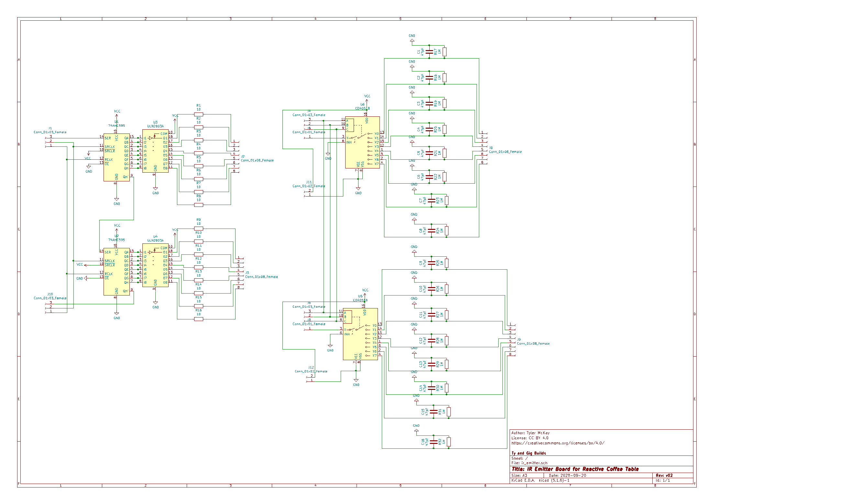Click the J12 connector reference label
Image resolution: width=861 pixels, height=504 pixels.
pyautogui.click(x=311, y=368)
